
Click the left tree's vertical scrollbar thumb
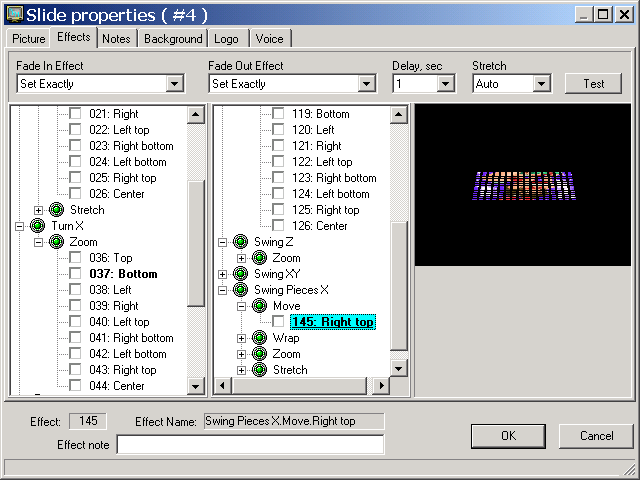196,243
